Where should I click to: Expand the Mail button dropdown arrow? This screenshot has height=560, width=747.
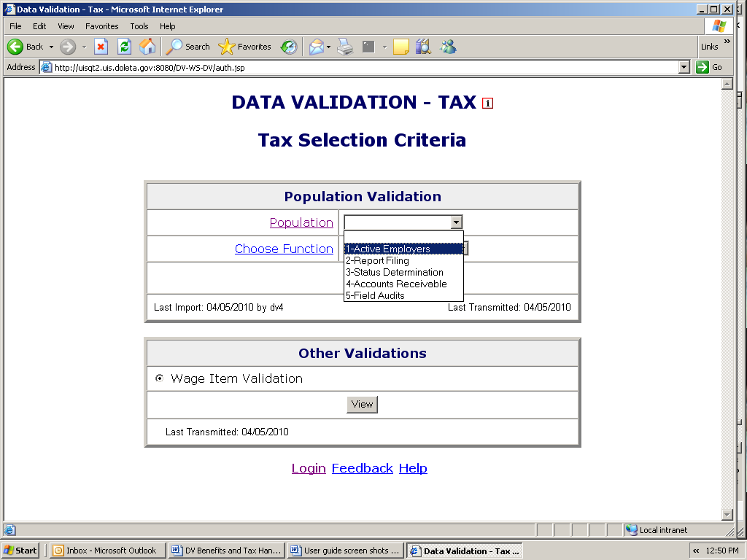pos(329,47)
